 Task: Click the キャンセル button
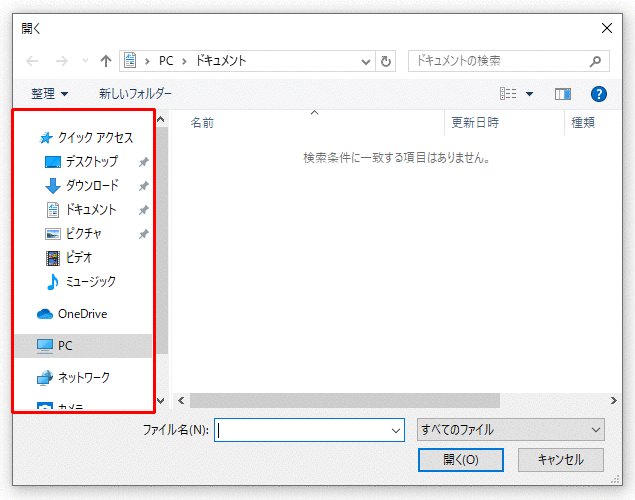[560, 460]
